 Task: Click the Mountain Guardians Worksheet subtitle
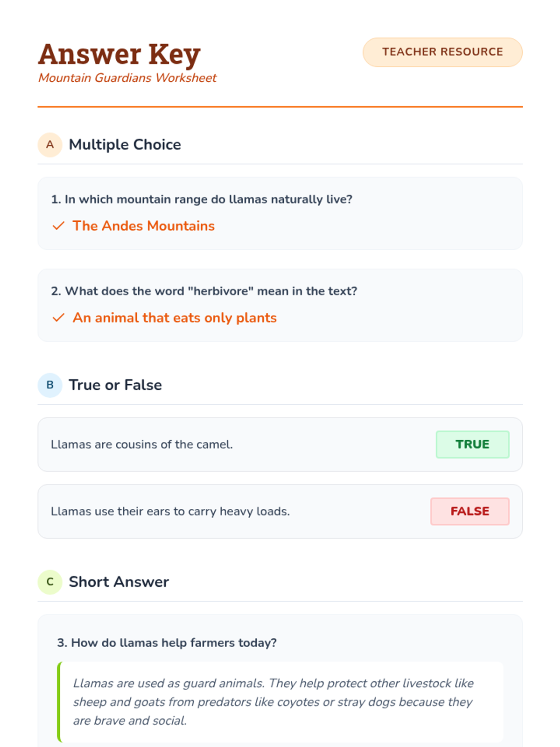127,78
